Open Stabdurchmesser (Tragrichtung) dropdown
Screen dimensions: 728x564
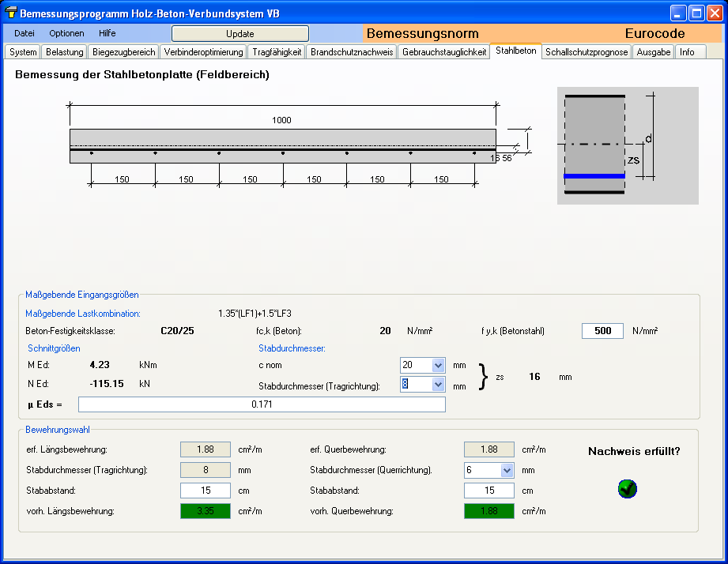(439, 385)
